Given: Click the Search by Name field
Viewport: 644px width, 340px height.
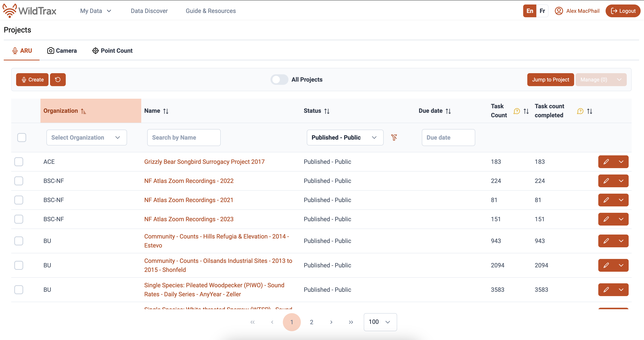Looking at the screenshot, I should (x=184, y=138).
